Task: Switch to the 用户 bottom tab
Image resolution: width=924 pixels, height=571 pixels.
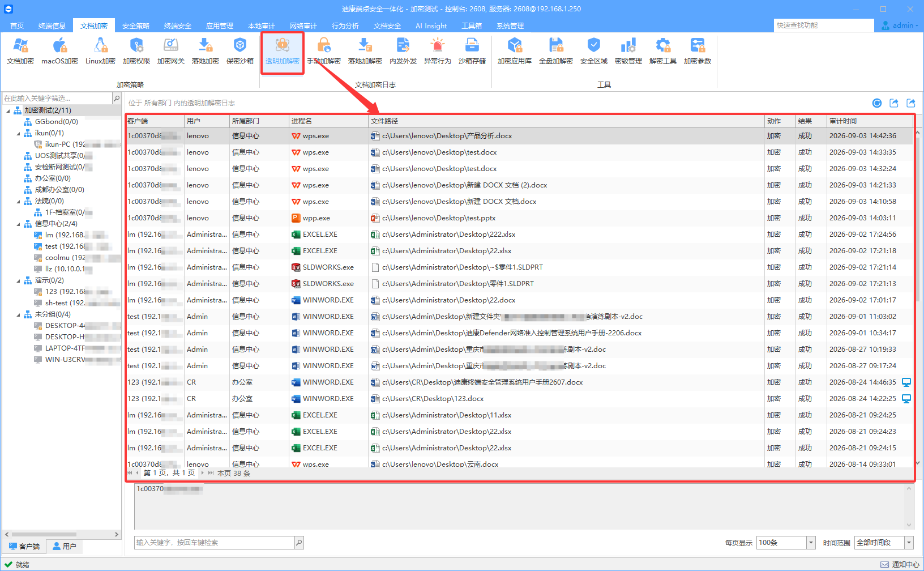Action: point(64,546)
